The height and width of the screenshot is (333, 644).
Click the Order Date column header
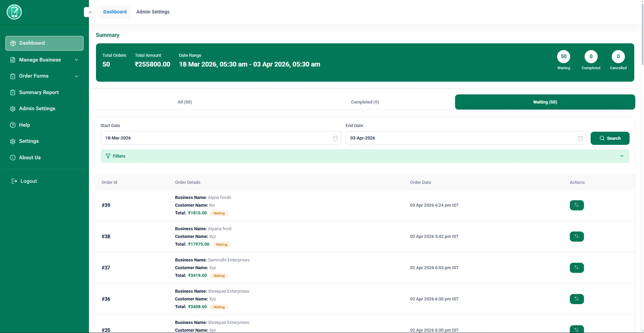pyautogui.click(x=420, y=182)
